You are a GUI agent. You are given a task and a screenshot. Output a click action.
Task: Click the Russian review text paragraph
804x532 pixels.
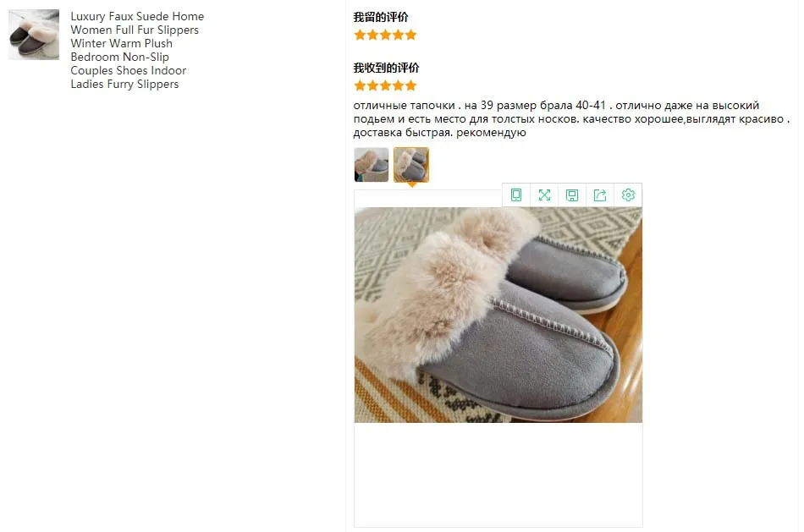point(571,119)
